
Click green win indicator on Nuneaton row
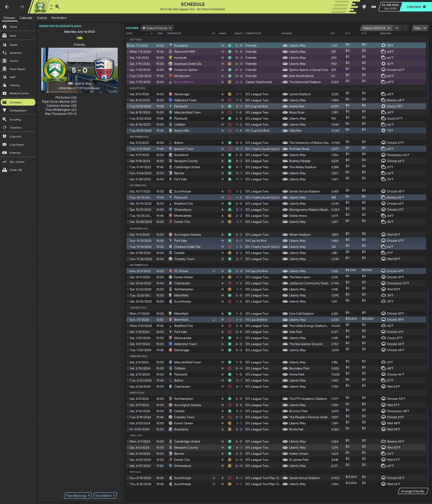click(229, 45)
